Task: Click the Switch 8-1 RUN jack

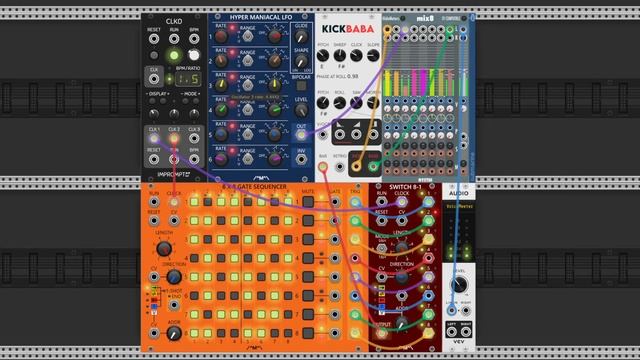Action: (x=381, y=202)
